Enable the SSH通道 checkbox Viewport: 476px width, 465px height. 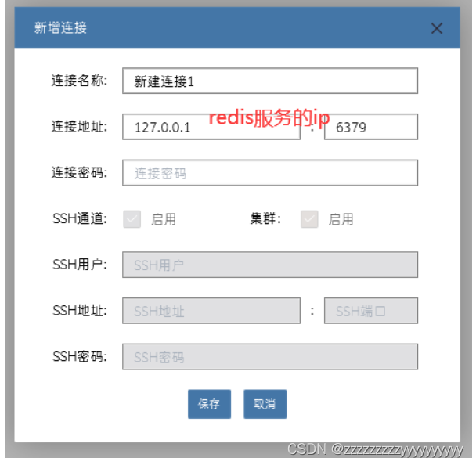pyautogui.click(x=132, y=219)
